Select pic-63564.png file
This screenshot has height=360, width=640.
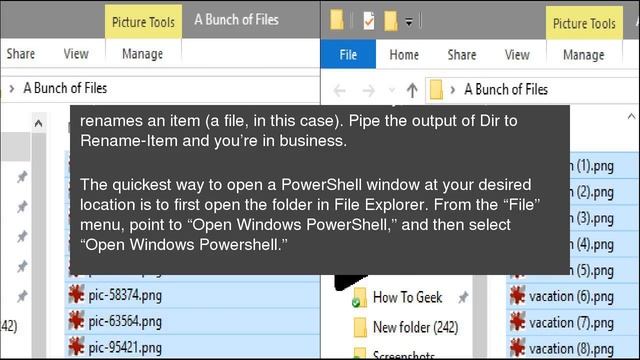coord(193,321)
